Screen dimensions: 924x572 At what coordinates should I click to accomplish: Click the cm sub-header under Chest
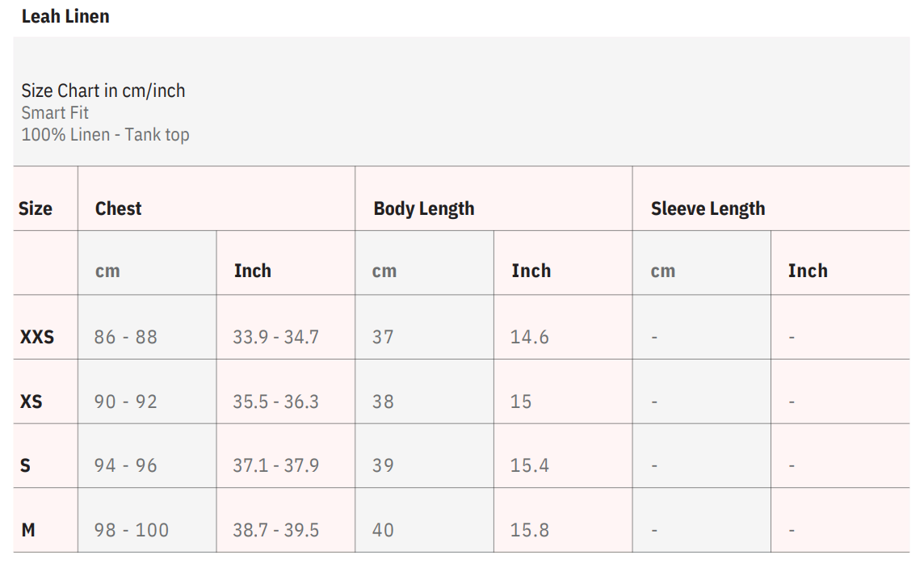107,271
